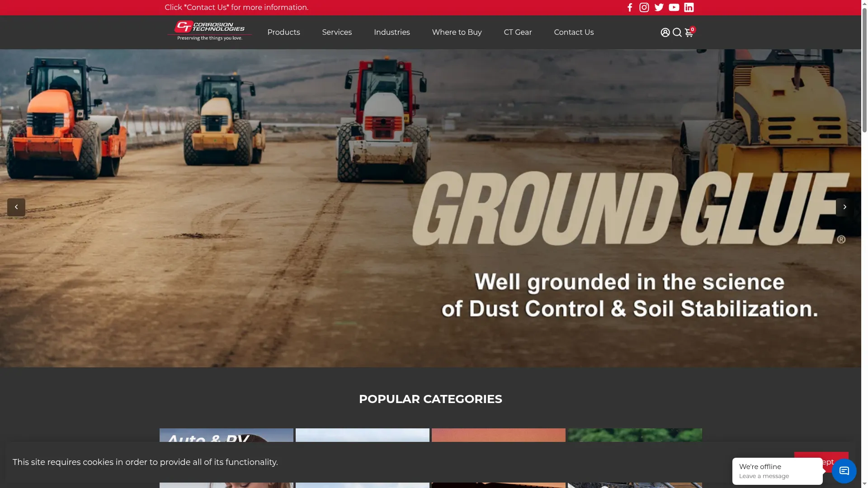Click the 'Click *Contact Us* for more information' notice
The width and height of the screenshot is (868, 488).
click(x=236, y=8)
